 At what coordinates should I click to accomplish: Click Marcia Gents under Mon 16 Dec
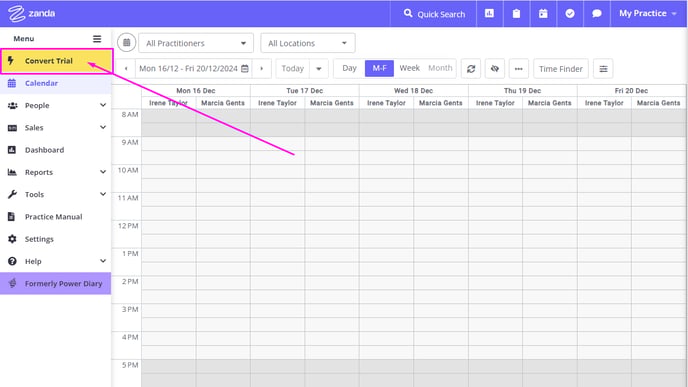(223, 103)
